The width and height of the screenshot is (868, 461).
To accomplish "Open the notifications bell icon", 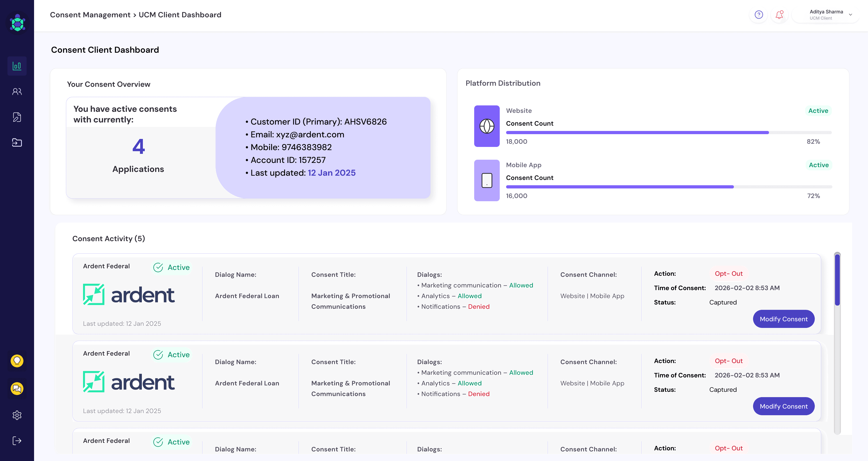I will tap(779, 15).
